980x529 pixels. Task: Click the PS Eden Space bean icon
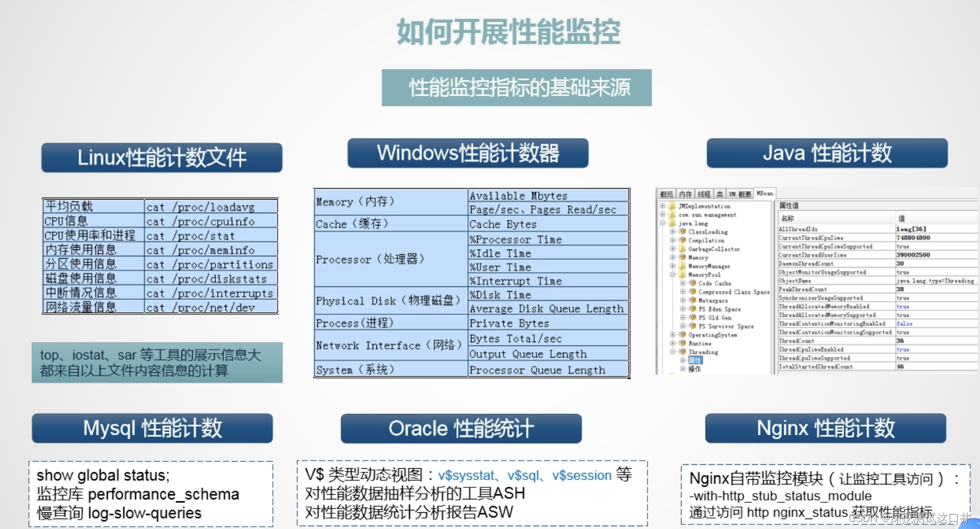pyautogui.click(x=692, y=309)
